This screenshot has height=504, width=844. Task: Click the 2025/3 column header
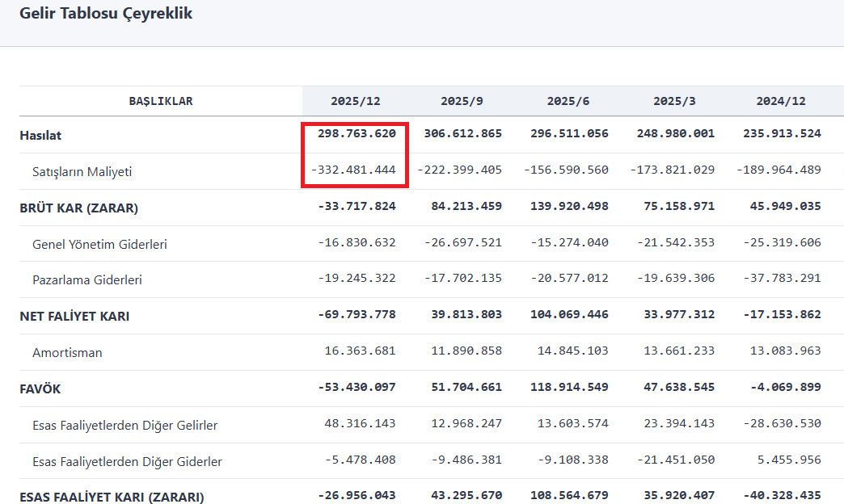pos(674,101)
